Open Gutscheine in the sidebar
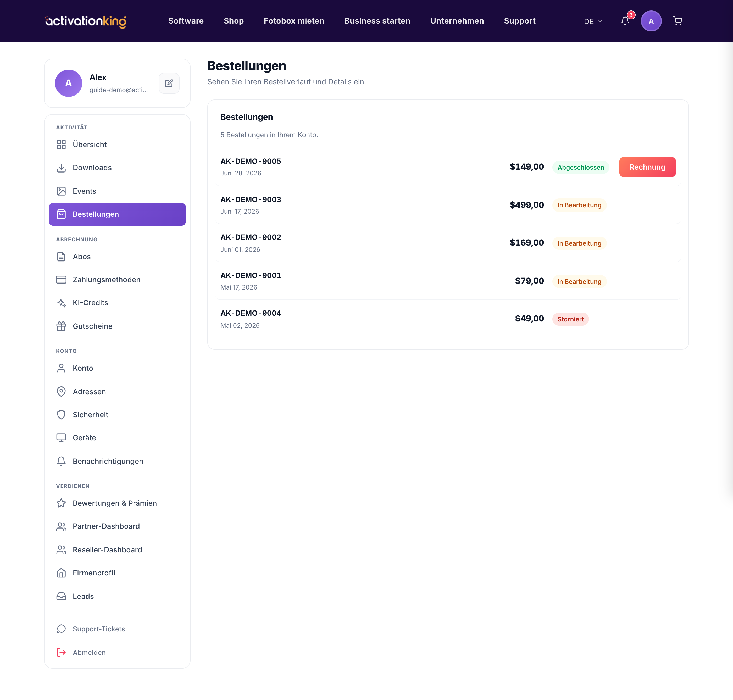 [x=117, y=326]
